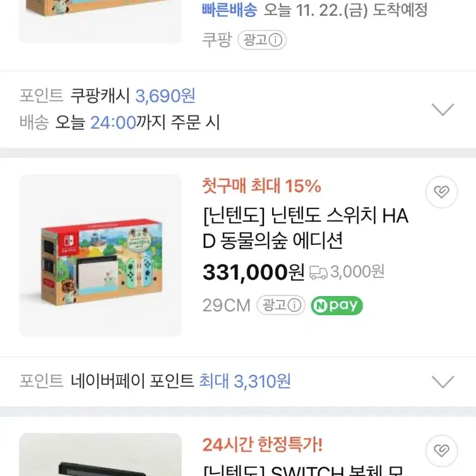Open the 쿠팡 seller link
This screenshot has width=476, height=476.
(x=217, y=40)
